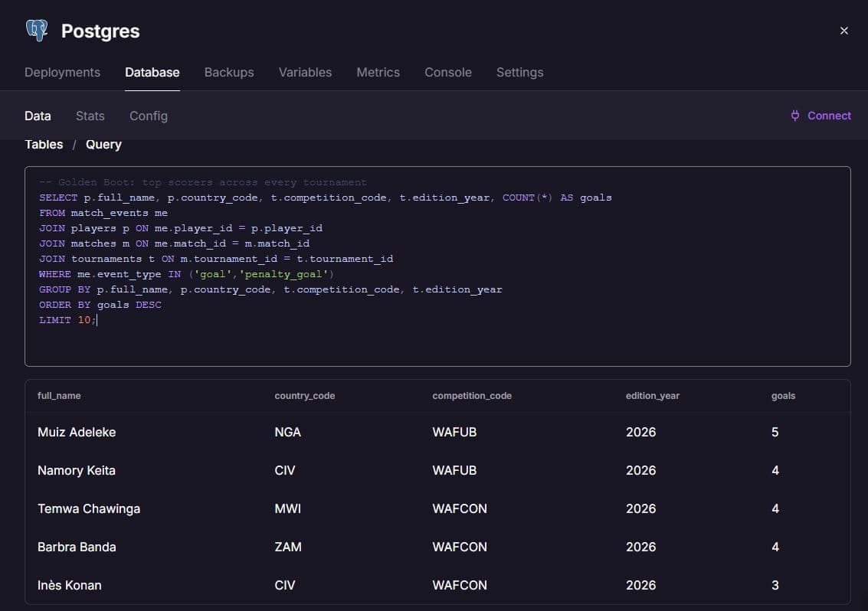Switch to the Backups tab
Viewport: 868px width, 611px height.
click(229, 73)
